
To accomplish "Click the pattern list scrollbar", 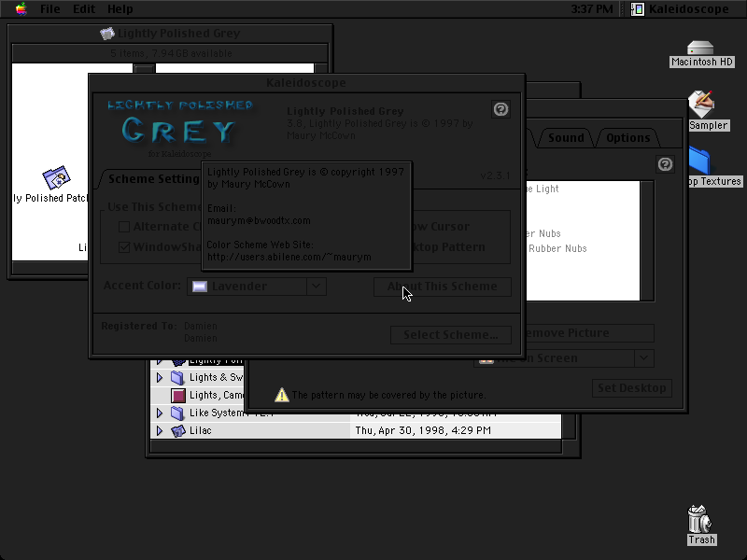I will click(647, 241).
